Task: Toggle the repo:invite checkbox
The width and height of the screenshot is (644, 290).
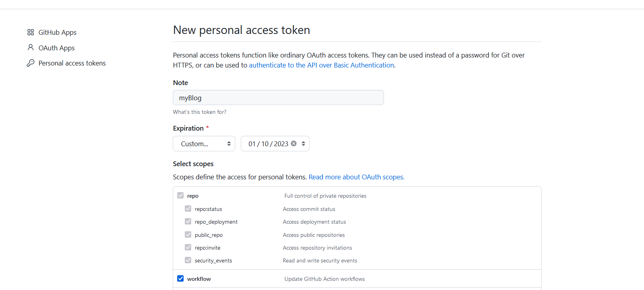Action: click(188, 247)
